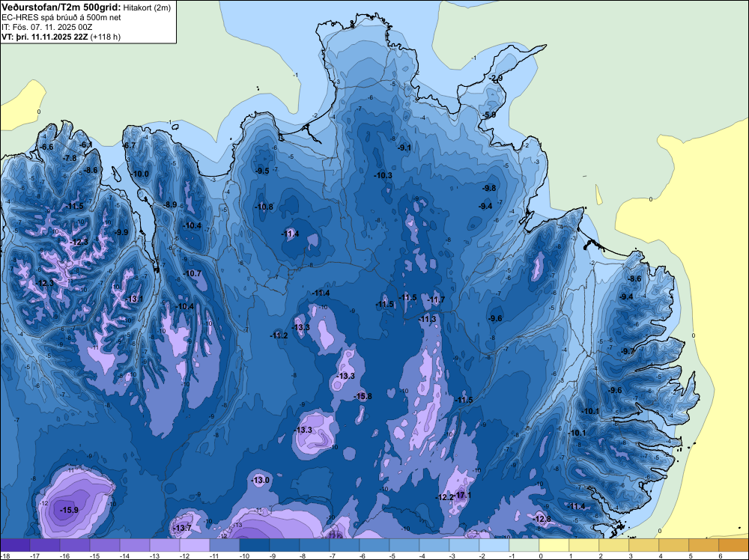749x560 pixels.
Task: Select the -13.7 temperature value
Action: coord(181,528)
